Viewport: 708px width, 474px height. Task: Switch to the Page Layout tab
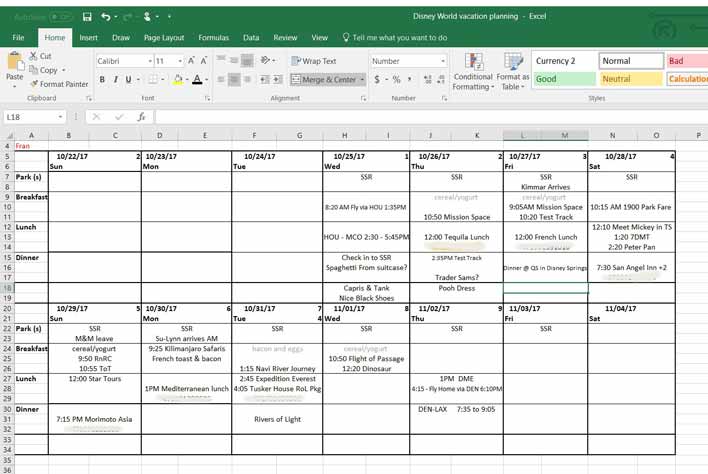[164, 37]
